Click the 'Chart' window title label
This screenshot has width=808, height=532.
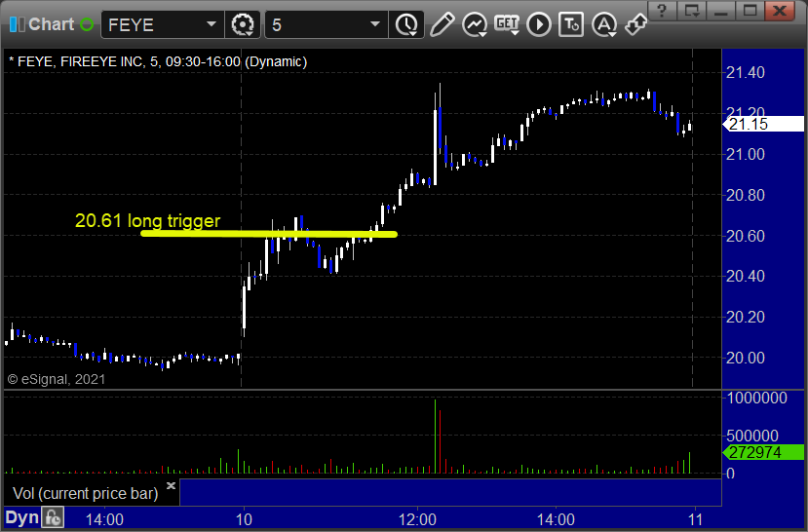pos(51,24)
